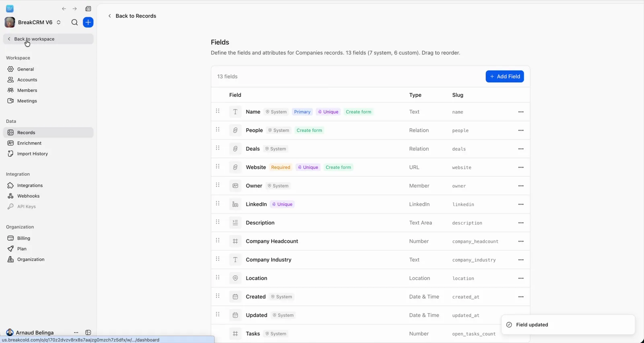Open Meetings settings page

coord(48,101)
